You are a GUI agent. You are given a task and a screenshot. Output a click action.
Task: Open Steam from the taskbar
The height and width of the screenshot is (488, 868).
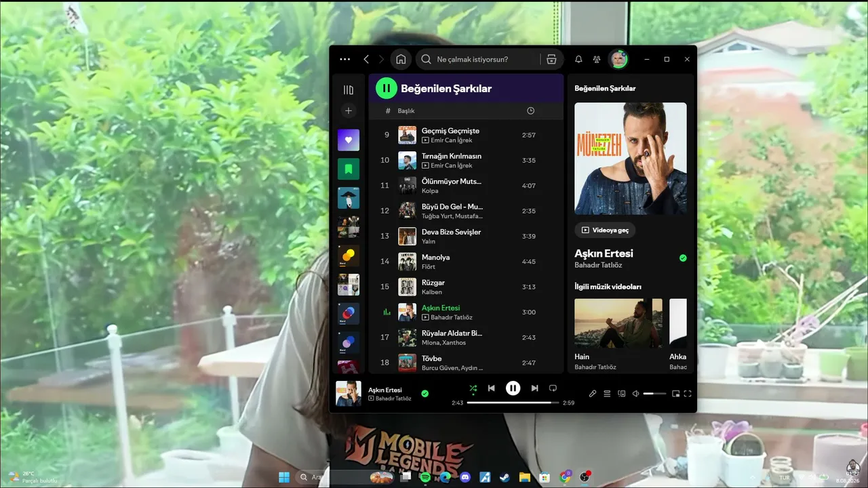coord(505,477)
